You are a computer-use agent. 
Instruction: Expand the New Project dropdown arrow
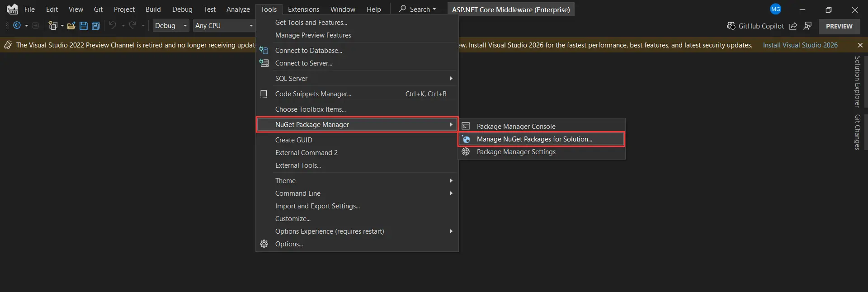(x=62, y=26)
